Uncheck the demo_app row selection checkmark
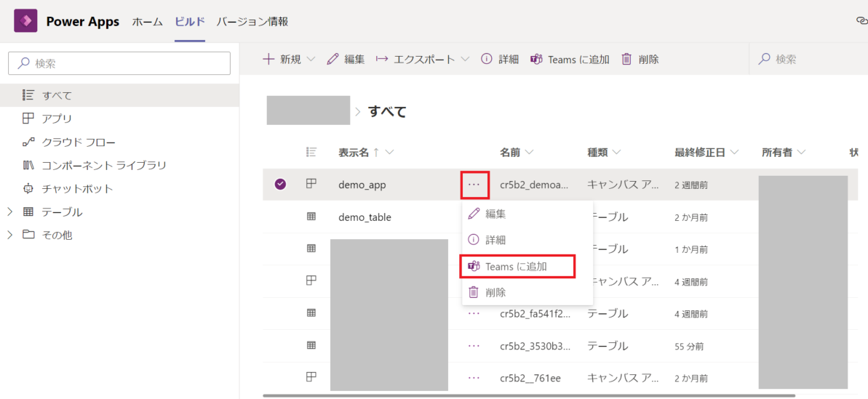This screenshot has height=399, width=868. 280,185
